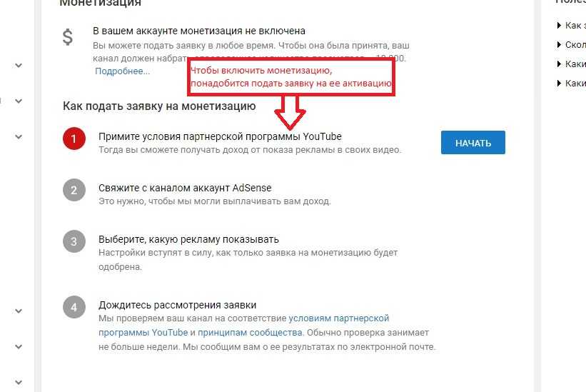This screenshot has width=586, height=392.
Task: Click the 'Свяжите с каналом аккаунт AdSense' heading
Action: [185, 188]
